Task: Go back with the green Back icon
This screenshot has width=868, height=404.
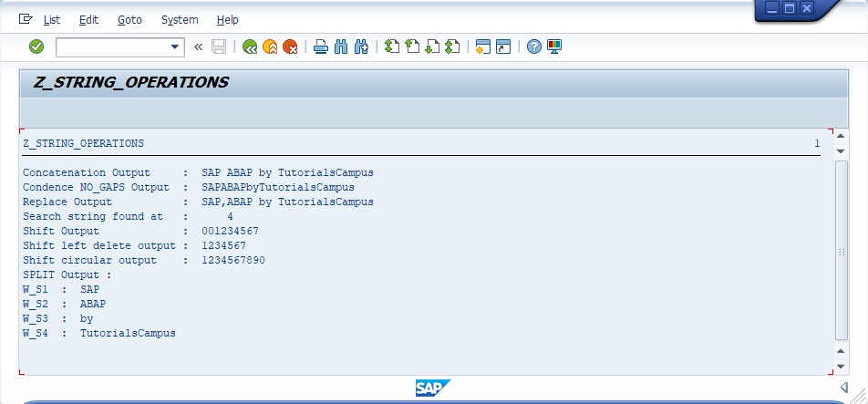Action: tap(250, 47)
